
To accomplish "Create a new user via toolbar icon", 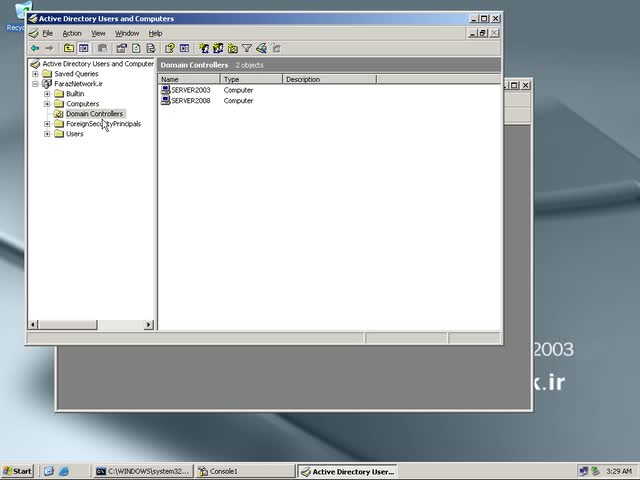I will [204, 49].
